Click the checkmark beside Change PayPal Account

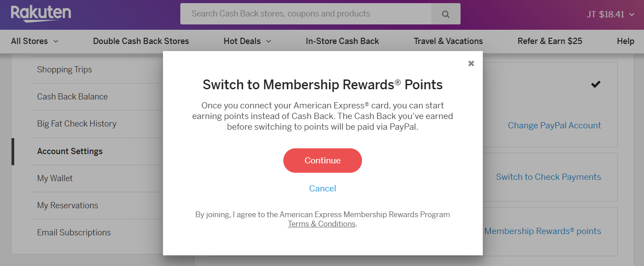[596, 84]
